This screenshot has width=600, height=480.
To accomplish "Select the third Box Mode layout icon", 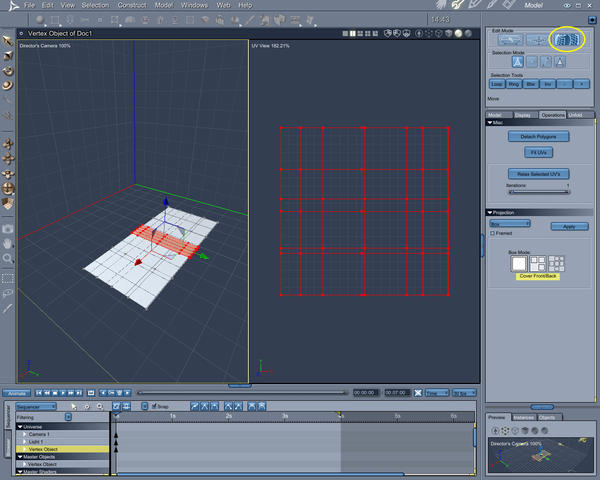I will click(556, 264).
